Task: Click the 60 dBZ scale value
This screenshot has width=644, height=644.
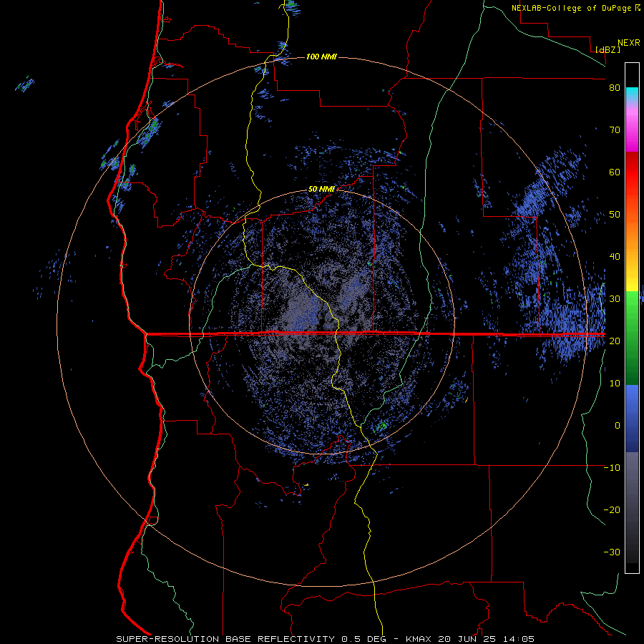Action: click(x=615, y=172)
